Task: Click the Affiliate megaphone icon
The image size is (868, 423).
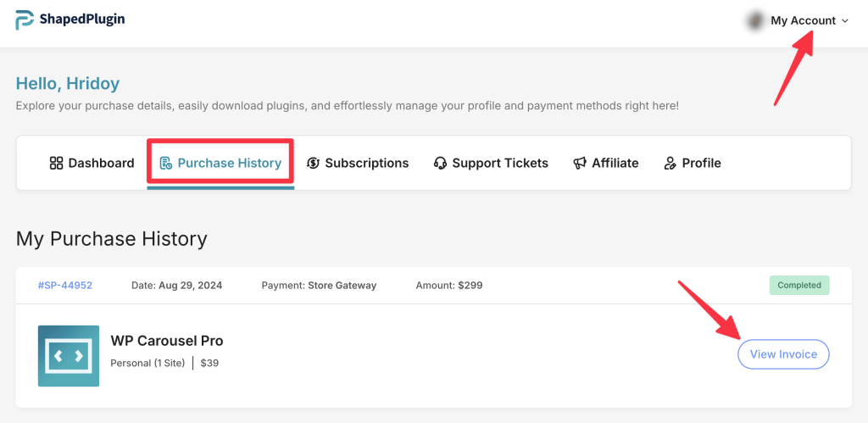Action: click(580, 163)
